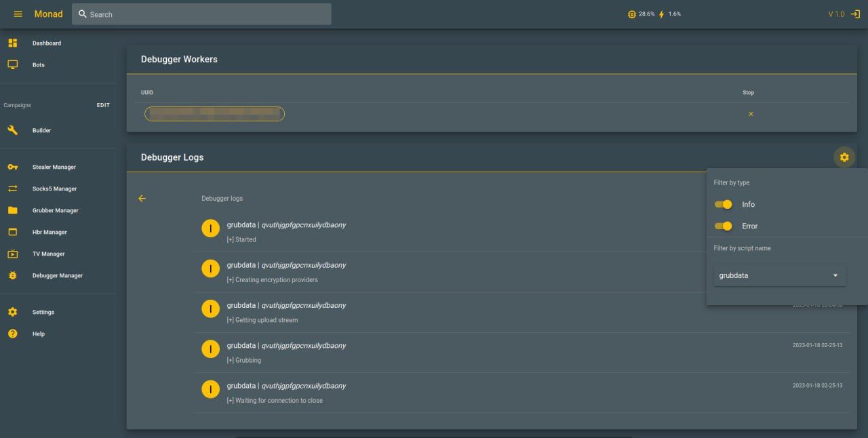Click info badge of Getting upload stream
The height and width of the screenshot is (438, 868).
click(211, 309)
